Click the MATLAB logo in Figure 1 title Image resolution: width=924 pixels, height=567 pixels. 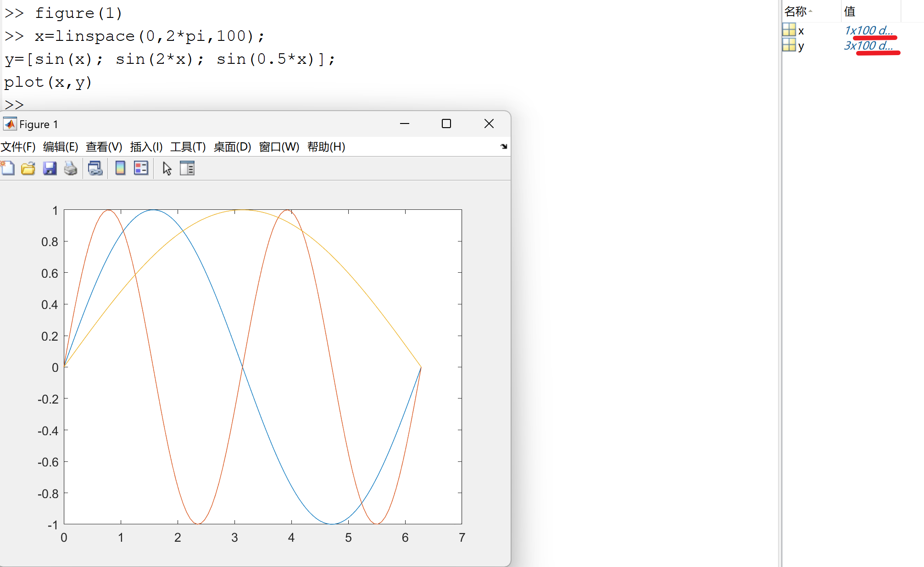coord(10,124)
